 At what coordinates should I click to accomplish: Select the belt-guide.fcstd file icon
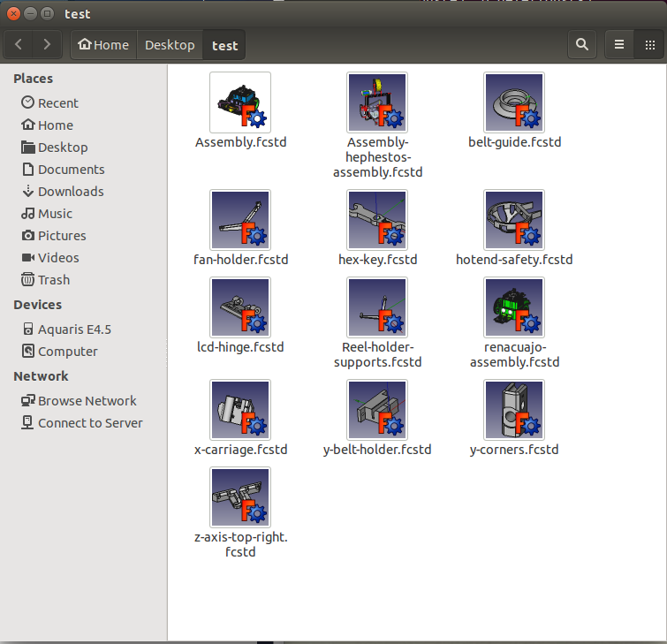514,102
